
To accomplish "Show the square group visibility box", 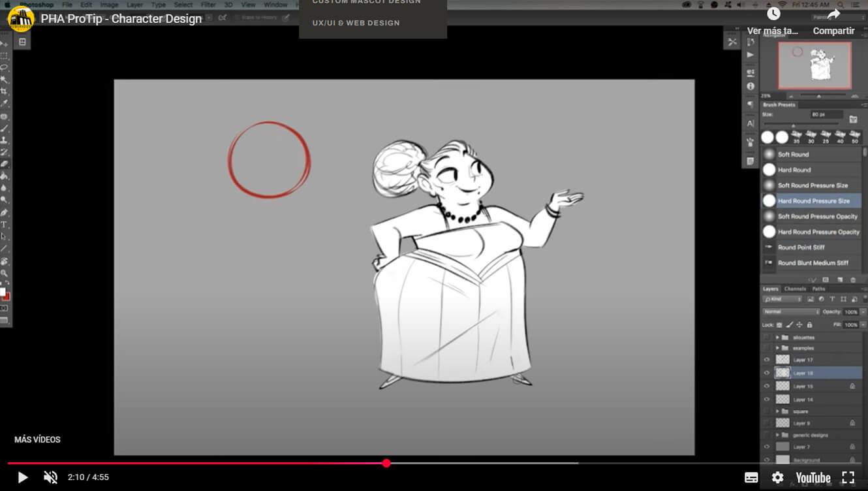I will (767, 411).
